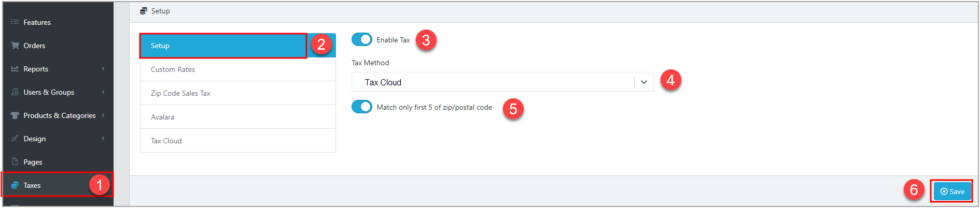This screenshot has height=208, width=980.
Task: Click the Taxes coins icon in sidebar
Action: pos(15,185)
